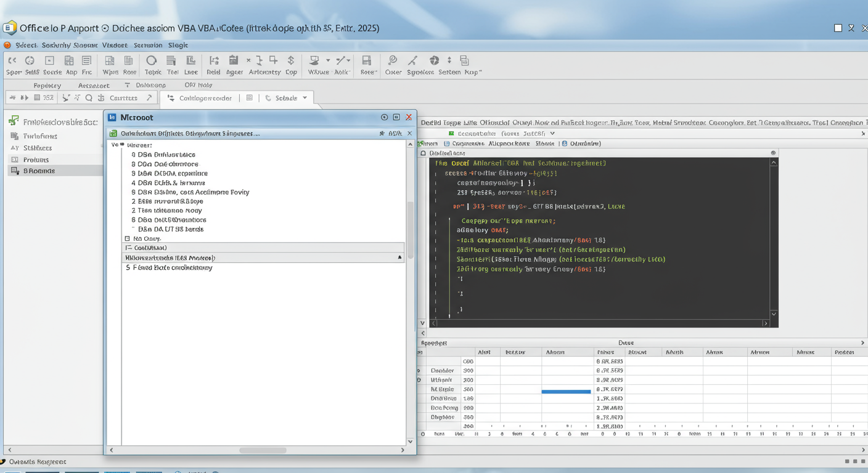
Task: Toggle the 'No Oavy' checkbox in the tree
Action: coord(128,238)
